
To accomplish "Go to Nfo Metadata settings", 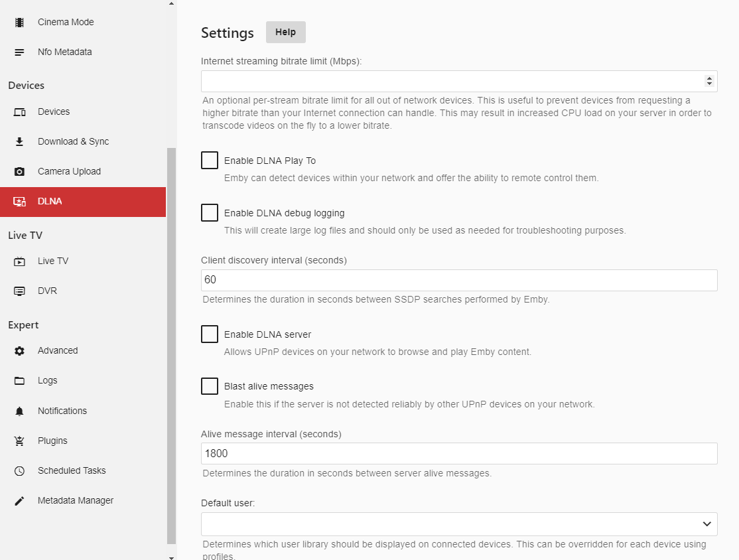I will pos(83,52).
